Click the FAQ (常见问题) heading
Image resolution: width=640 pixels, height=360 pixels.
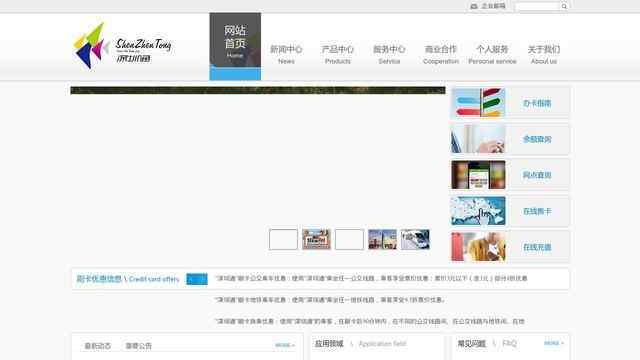click(x=487, y=344)
